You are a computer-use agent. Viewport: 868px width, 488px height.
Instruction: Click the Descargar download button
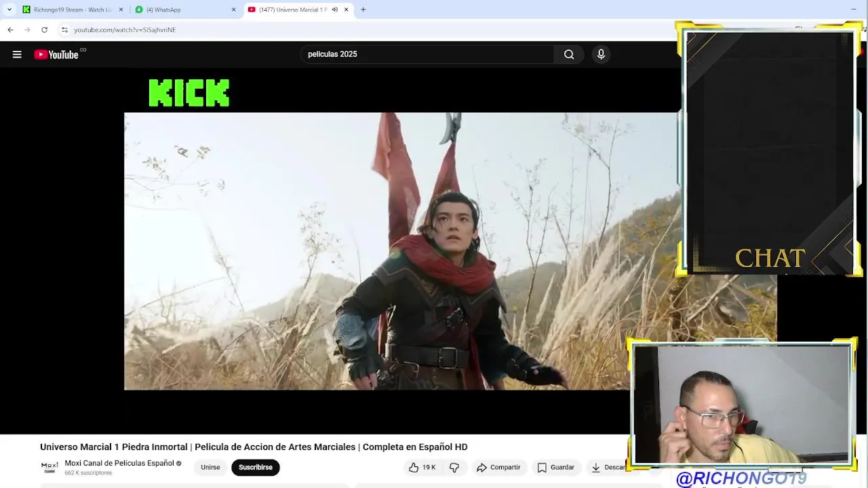click(608, 468)
